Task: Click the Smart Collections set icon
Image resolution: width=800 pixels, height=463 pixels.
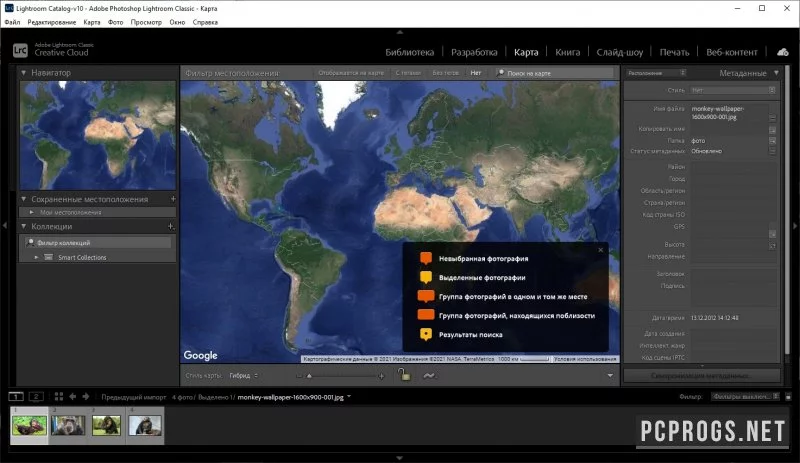Action: click(48, 257)
